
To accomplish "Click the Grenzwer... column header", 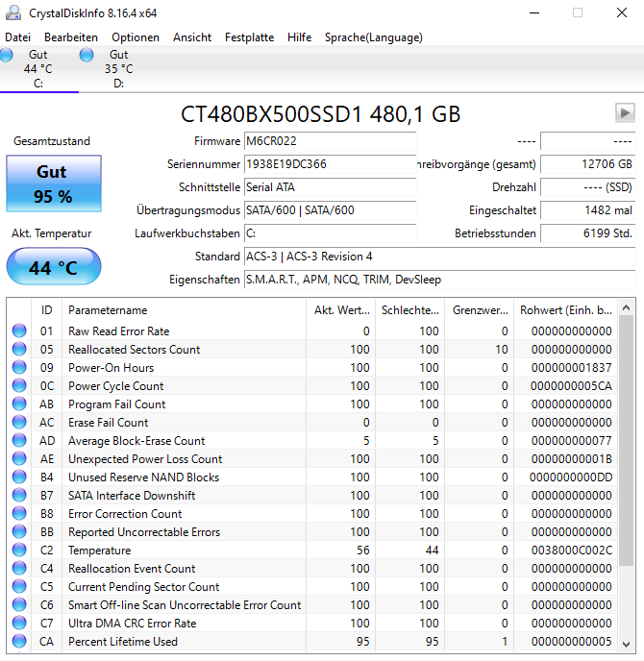I will [480, 310].
